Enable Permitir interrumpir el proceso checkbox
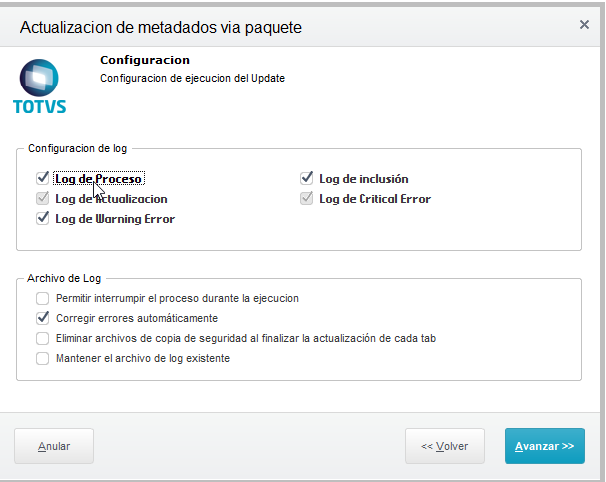The image size is (606, 482). 43,298
